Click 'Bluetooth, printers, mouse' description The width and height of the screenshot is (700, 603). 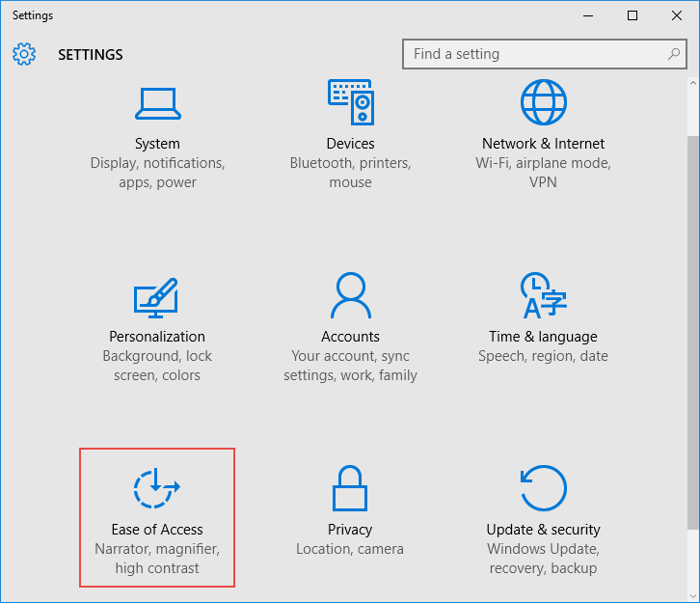tap(350, 173)
